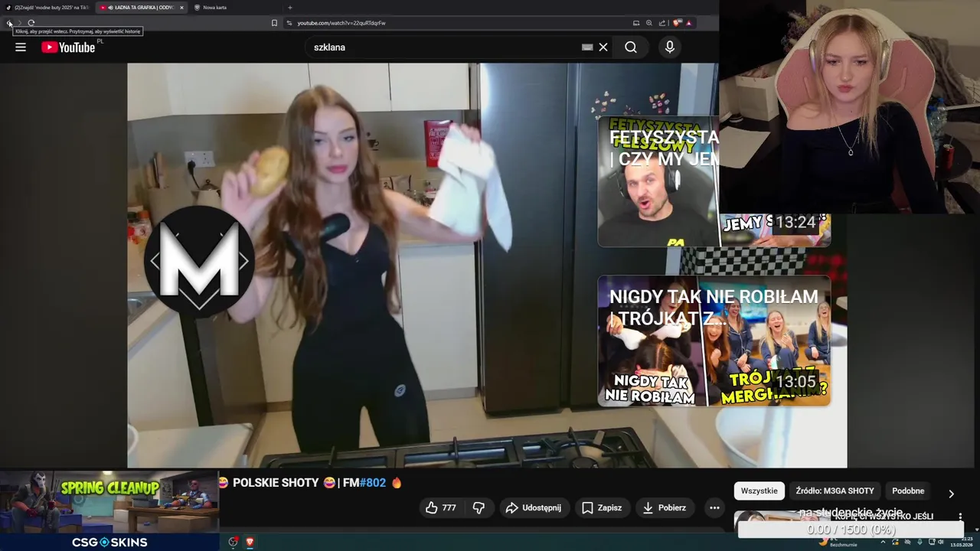Viewport: 980px width, 551px height.
Task: Share the video via Udostępnij
Action: [x=534, y=507]
